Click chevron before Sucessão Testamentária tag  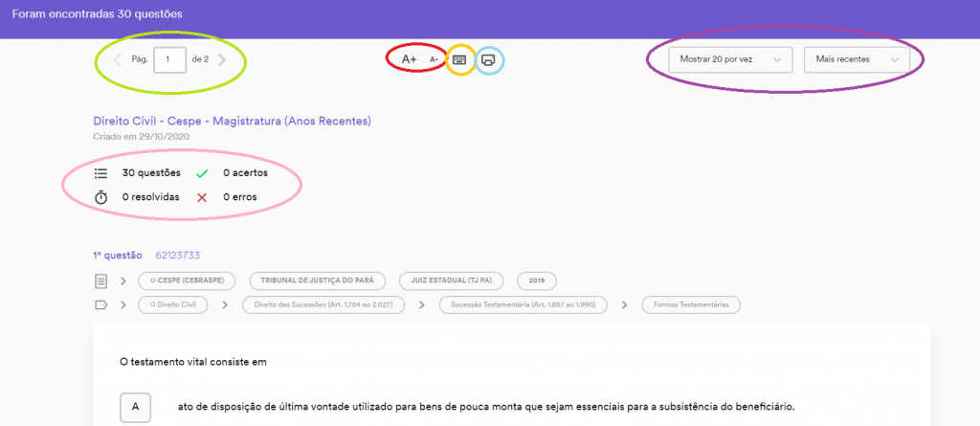(422, 305)
